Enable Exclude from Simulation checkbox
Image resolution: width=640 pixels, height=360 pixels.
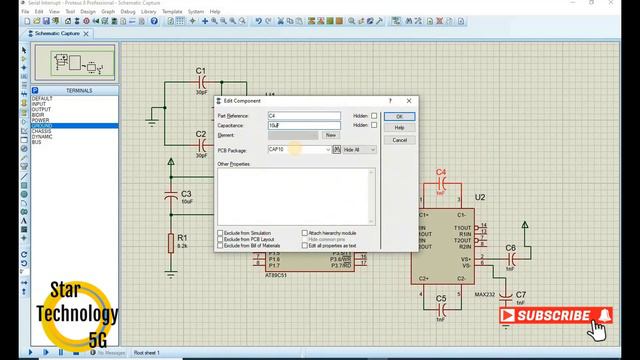click(220, 233)
